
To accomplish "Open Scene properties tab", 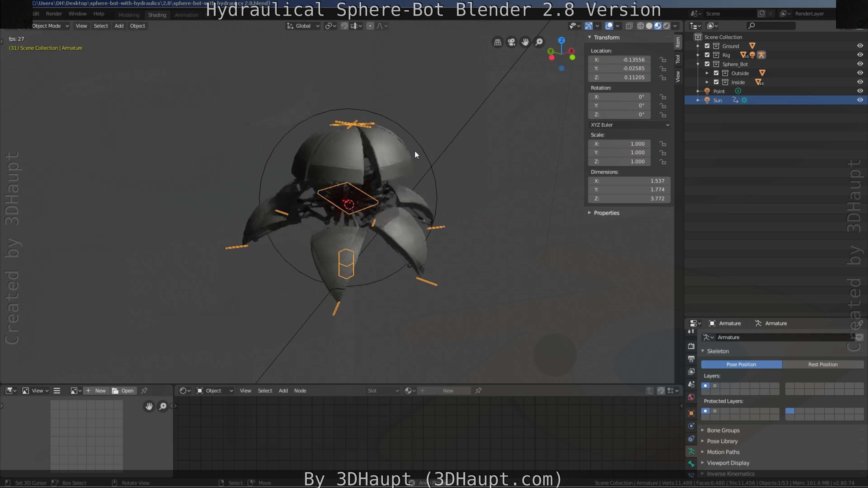I will [691, 384].
